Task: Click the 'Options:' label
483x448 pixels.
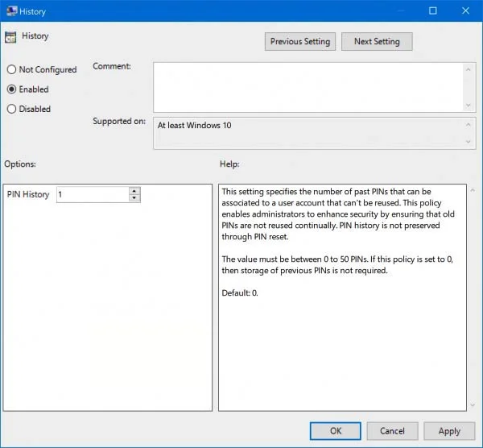Action: coord(20,164)
